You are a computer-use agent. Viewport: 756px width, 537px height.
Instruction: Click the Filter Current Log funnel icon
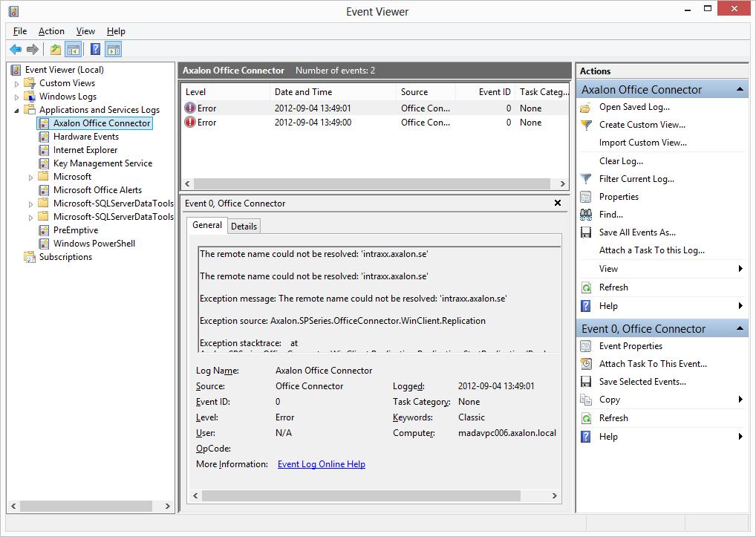point(586,179)
